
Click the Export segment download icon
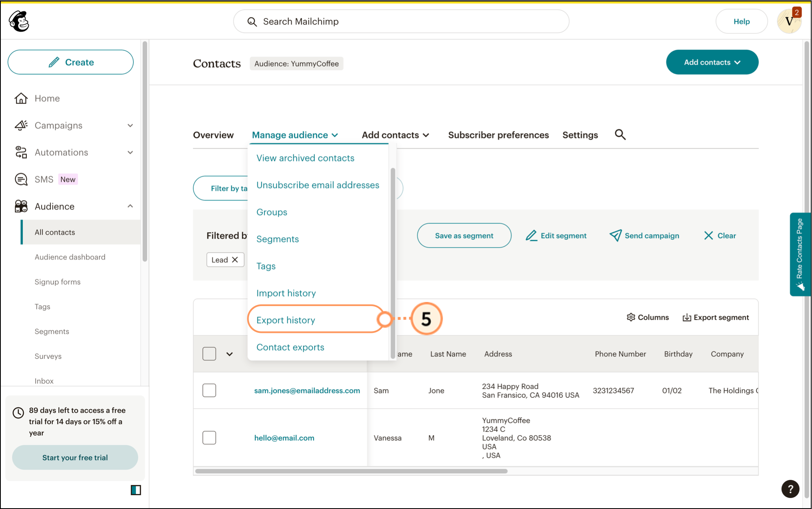point(687,317)
